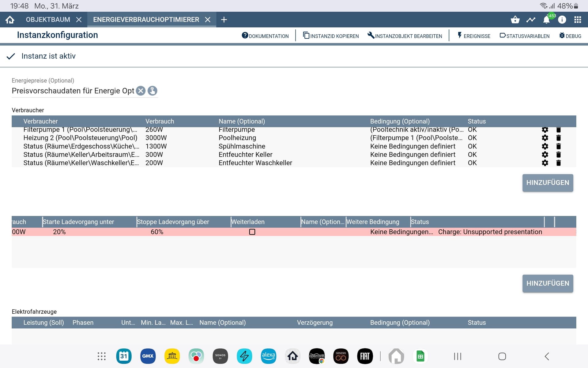Select the Filterpumpe 1 Verbraucher cell

80,129
